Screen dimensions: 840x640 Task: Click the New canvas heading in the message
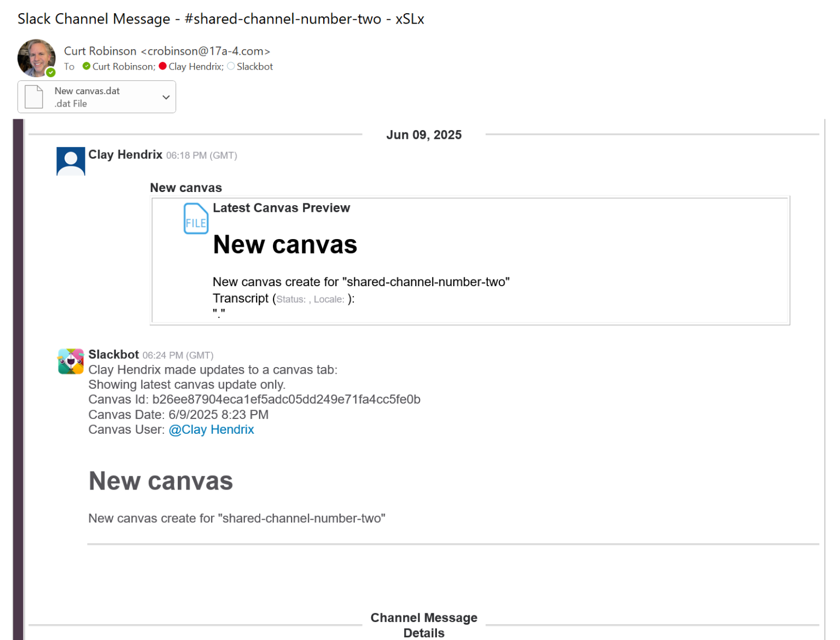point(161,481)
